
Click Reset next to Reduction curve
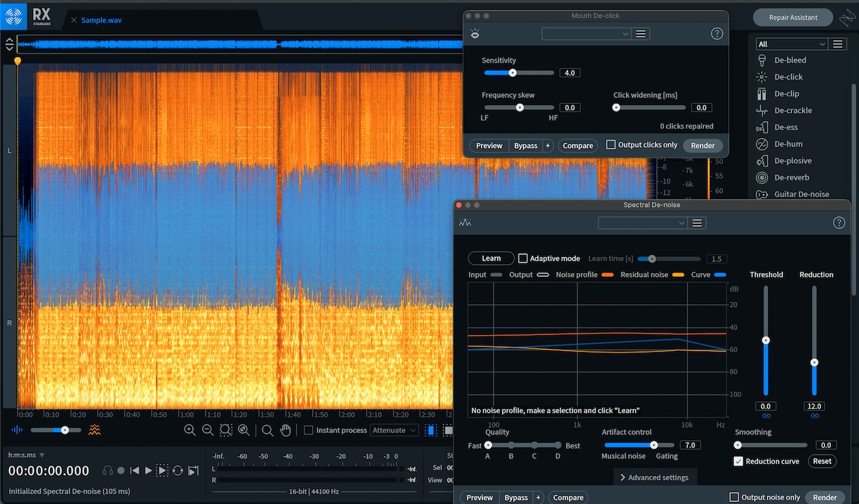(x=822, y=461)
